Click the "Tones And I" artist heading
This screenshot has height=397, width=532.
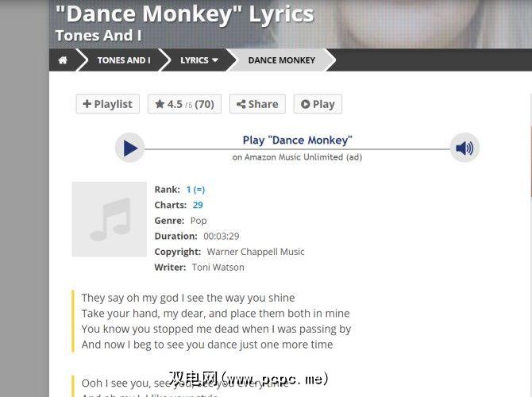pos(98,35)
